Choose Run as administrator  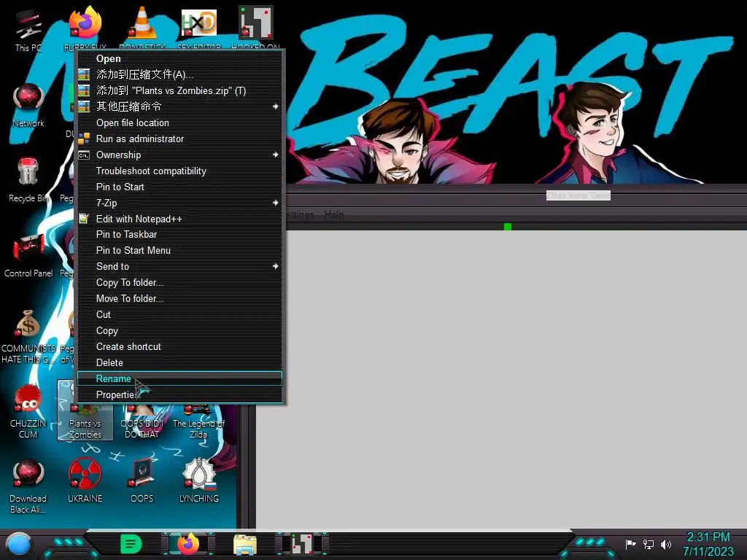(179, 139)
